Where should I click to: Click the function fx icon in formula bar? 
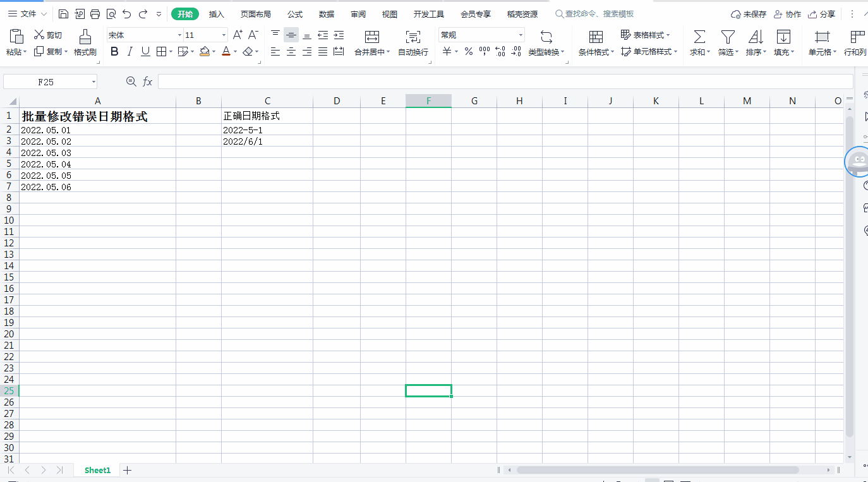(148, 81)
